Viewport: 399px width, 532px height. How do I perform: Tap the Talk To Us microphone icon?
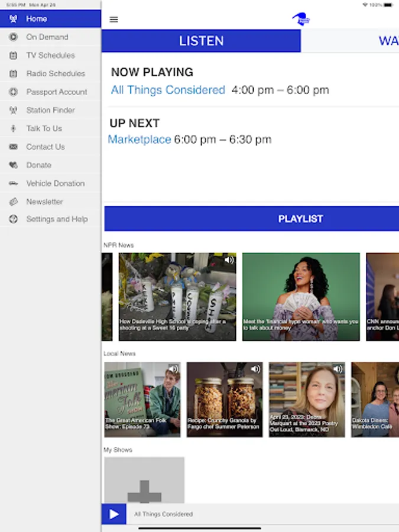pyautogui.click(x=13, y=129)
